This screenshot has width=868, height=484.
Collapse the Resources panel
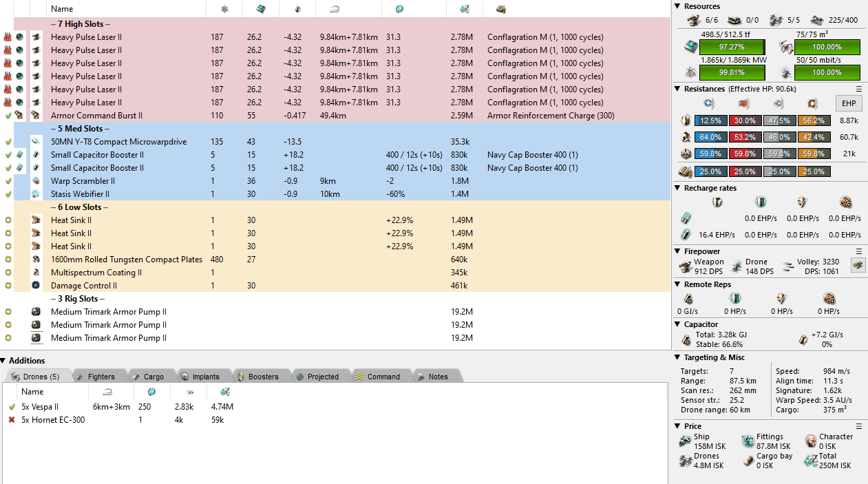click(x=678, y=6)
